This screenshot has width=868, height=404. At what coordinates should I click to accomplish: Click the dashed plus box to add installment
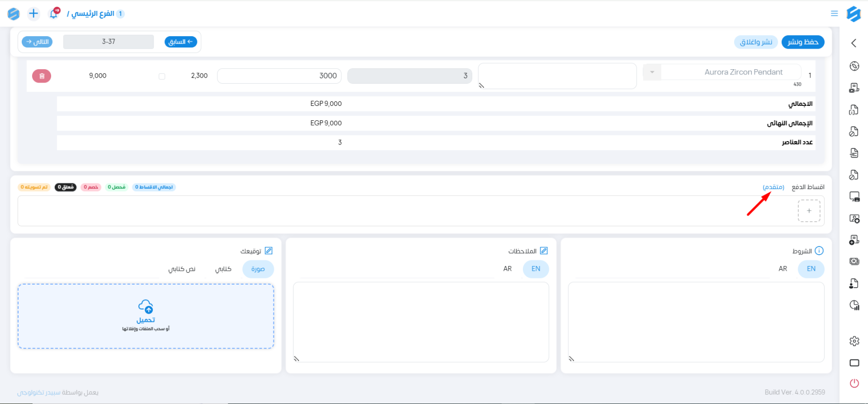809,211
